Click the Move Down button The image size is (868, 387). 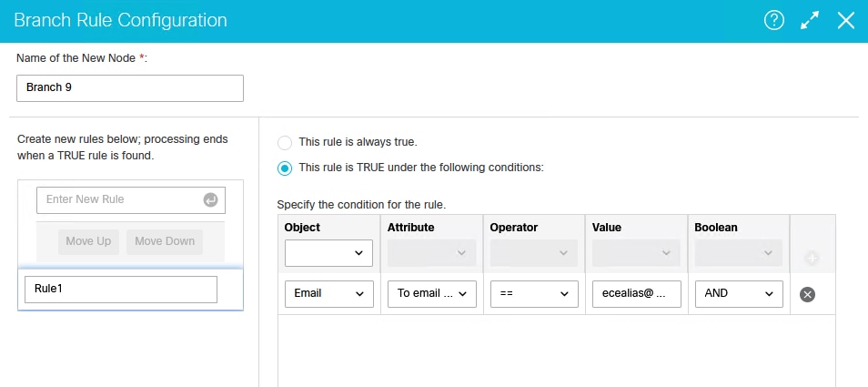(x=165, y=241)
